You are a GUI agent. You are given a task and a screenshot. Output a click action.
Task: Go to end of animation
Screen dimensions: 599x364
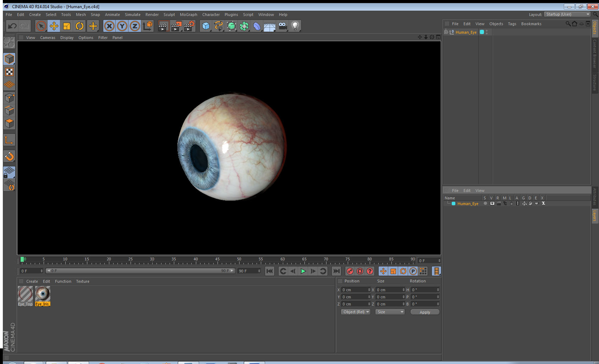coord(336,271)
